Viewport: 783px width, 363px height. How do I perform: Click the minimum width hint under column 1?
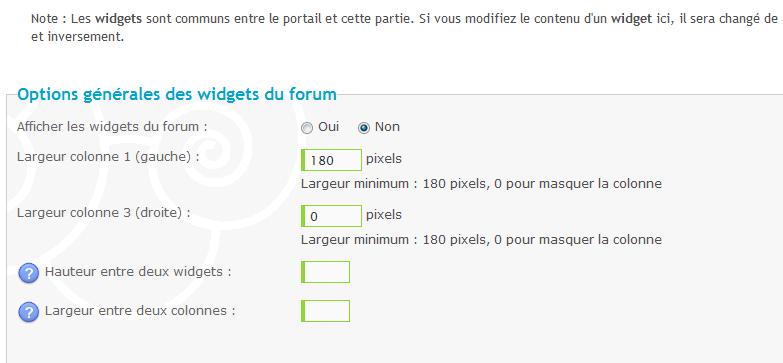(x=481, y=184)
